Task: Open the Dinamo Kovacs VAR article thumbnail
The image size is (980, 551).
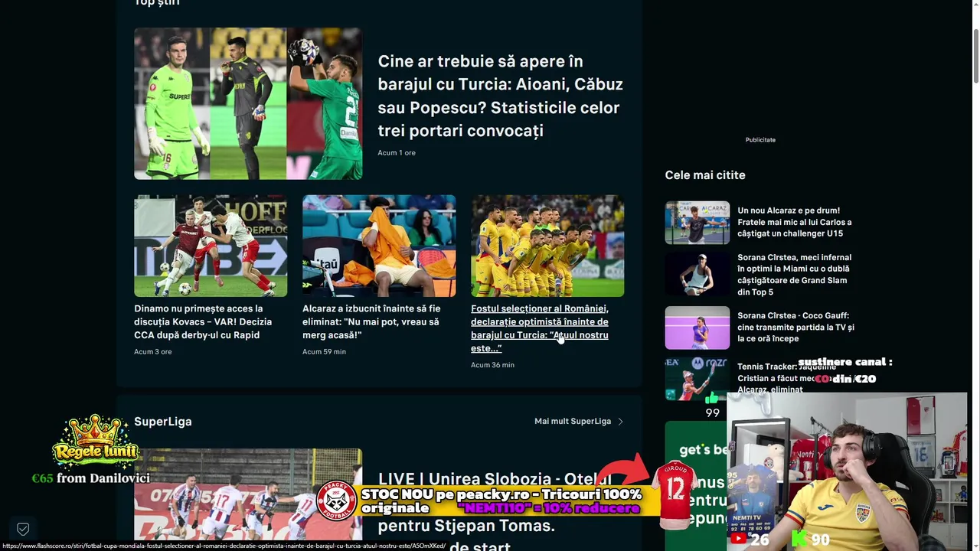Action: click(x=211, y=246)
